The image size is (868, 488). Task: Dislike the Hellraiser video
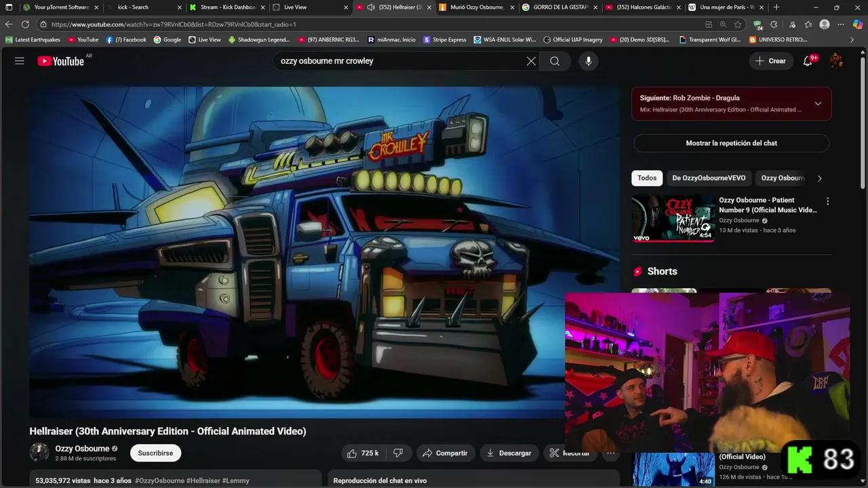tap(399, 453)
